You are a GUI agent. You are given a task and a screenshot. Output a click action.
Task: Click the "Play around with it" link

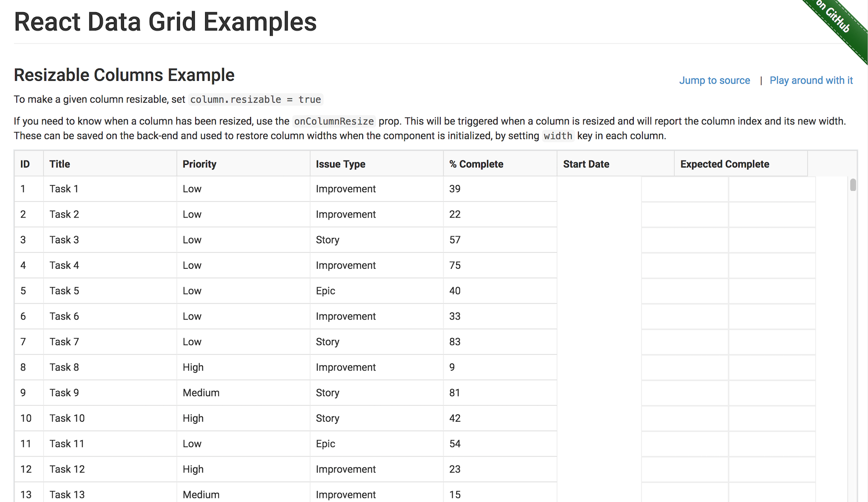pos(811,80)
